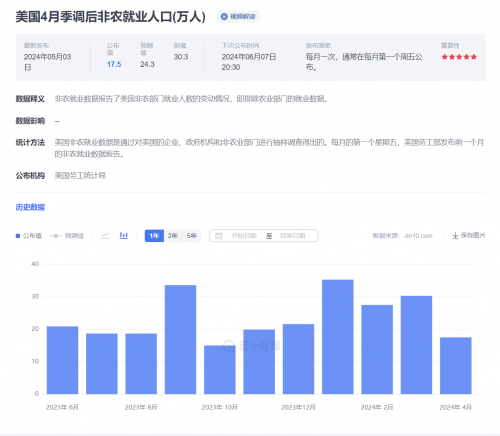Play the video explanation button
The image size is (500, 436).
238,16
